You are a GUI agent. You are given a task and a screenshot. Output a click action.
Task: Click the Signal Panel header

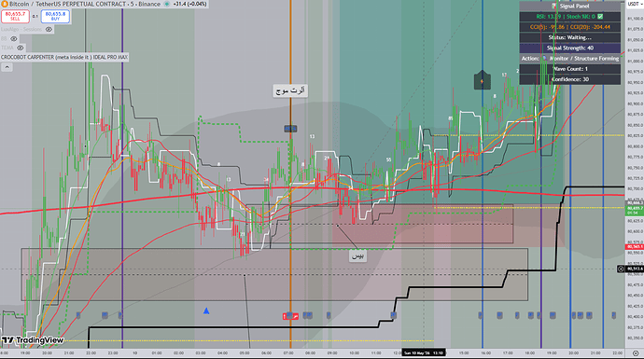point(570,7)
